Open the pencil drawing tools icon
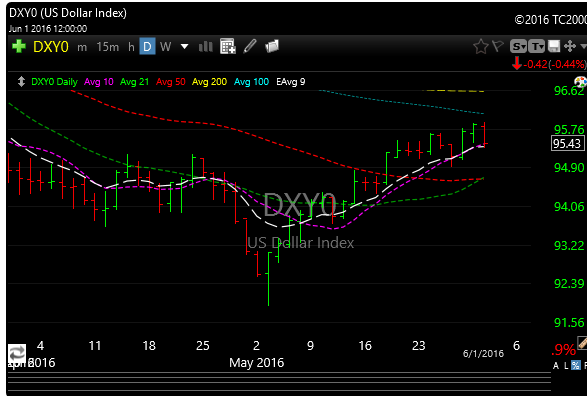The image size is (587, 396). (250, 46)
